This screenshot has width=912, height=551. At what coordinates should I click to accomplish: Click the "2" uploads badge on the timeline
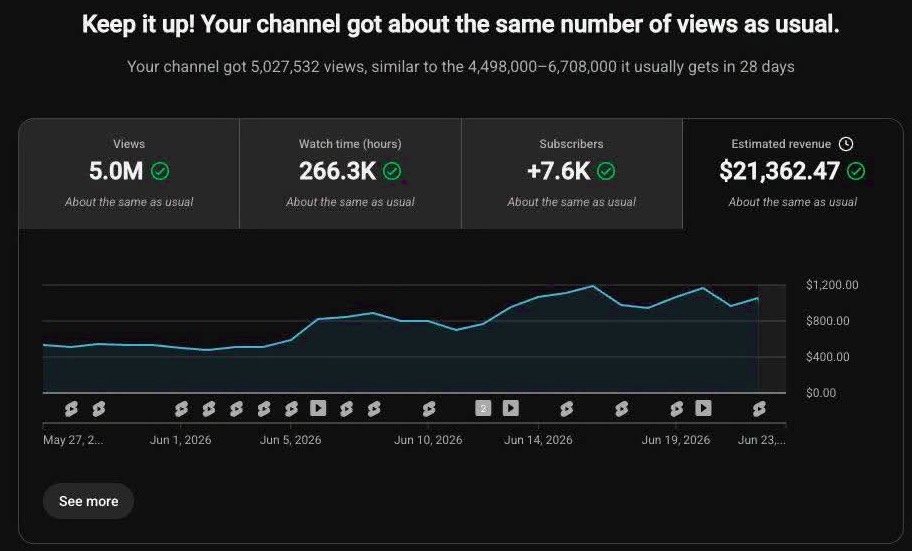coord(483,408)
